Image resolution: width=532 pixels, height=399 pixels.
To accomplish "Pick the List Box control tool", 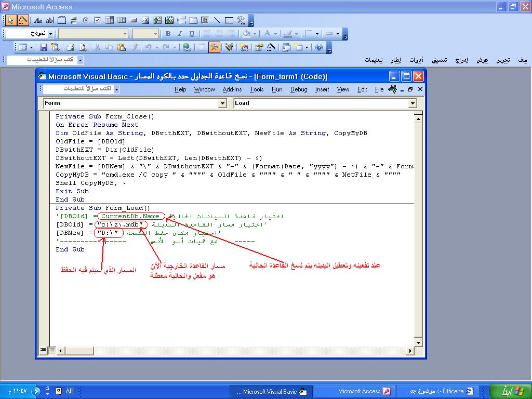I will [122, 20].
